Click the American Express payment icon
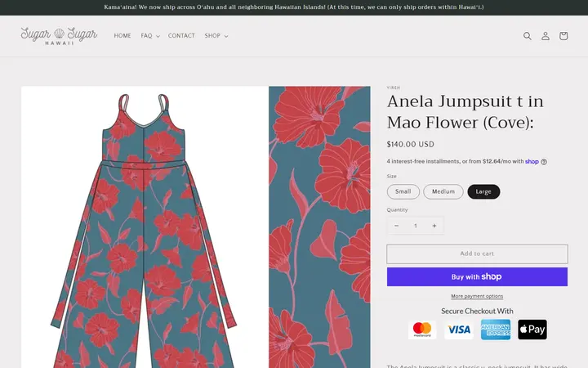This screenshot has height=368, width=588. click(x=496, y=330)
